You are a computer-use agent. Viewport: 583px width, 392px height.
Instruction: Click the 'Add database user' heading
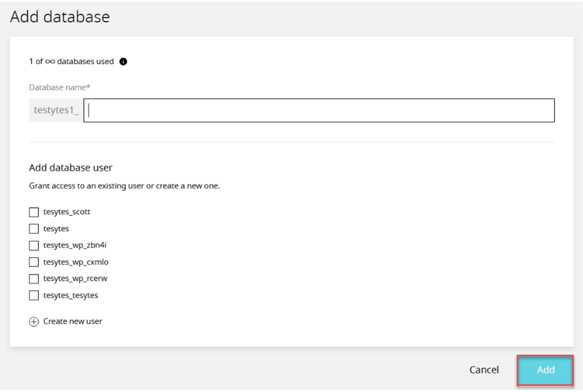[x=71, y=168]
